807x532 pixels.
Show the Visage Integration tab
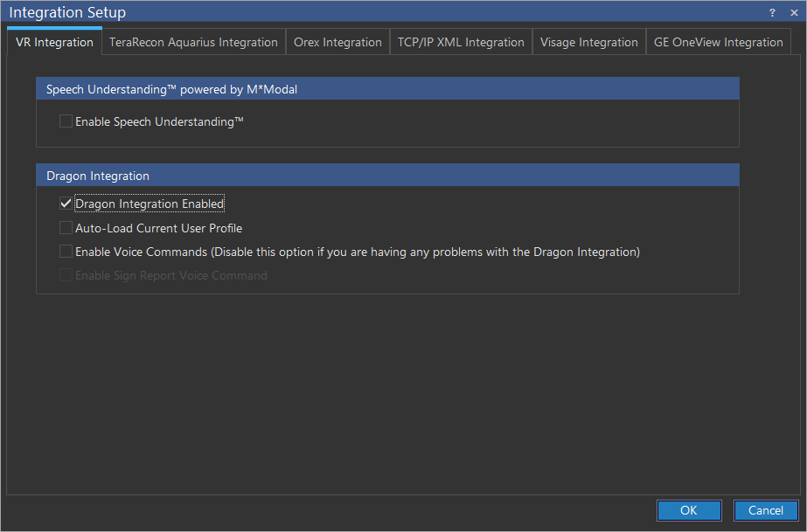588,42
